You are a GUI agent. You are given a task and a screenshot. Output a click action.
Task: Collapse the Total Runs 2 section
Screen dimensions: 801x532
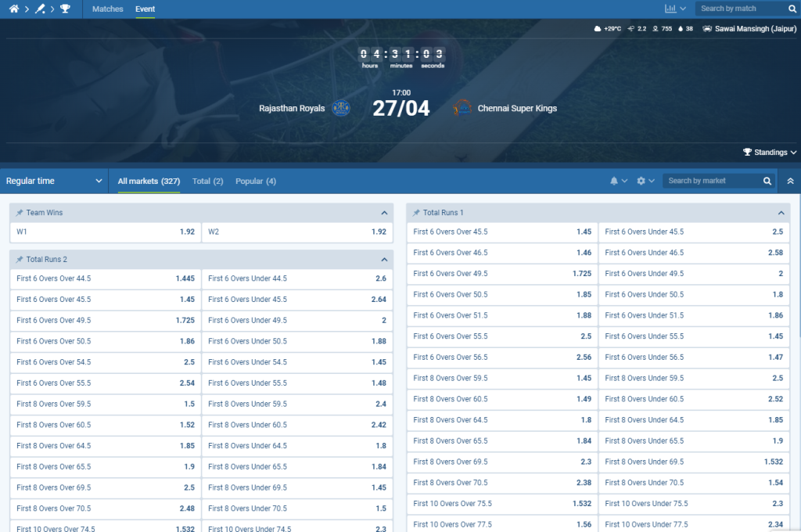click(384, 260)
